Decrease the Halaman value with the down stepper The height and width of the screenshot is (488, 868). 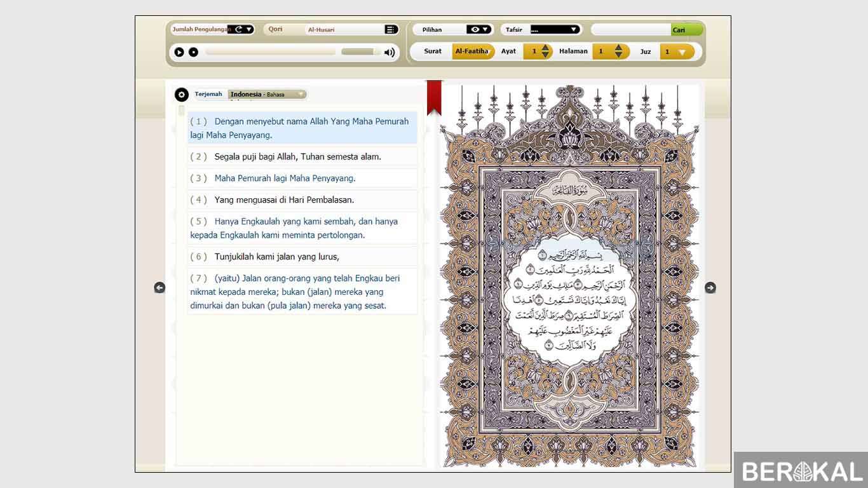(620, 55)
